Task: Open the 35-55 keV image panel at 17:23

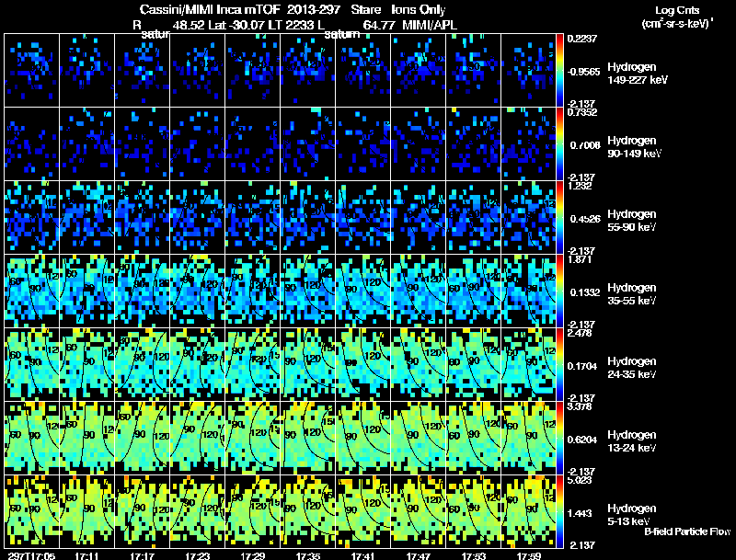Action: click(197, 291)
